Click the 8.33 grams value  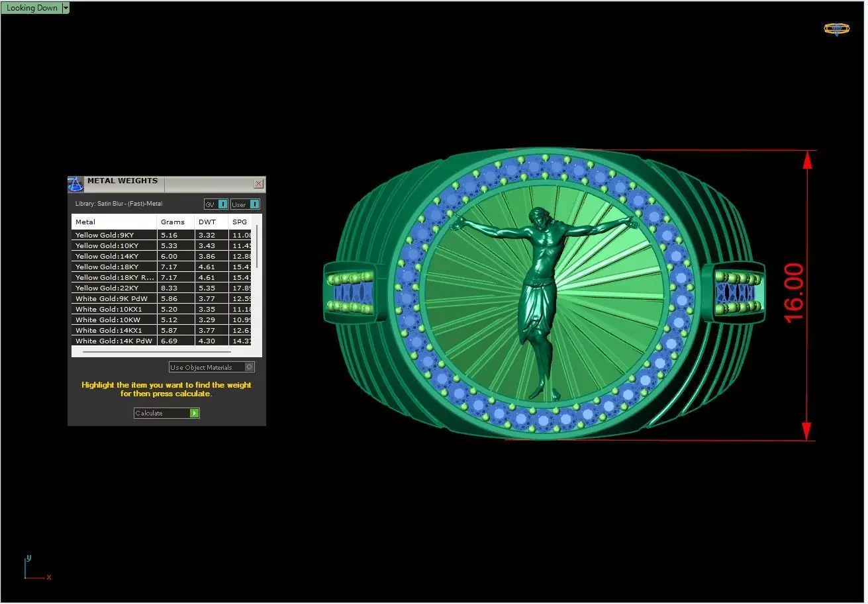[169, 288]
